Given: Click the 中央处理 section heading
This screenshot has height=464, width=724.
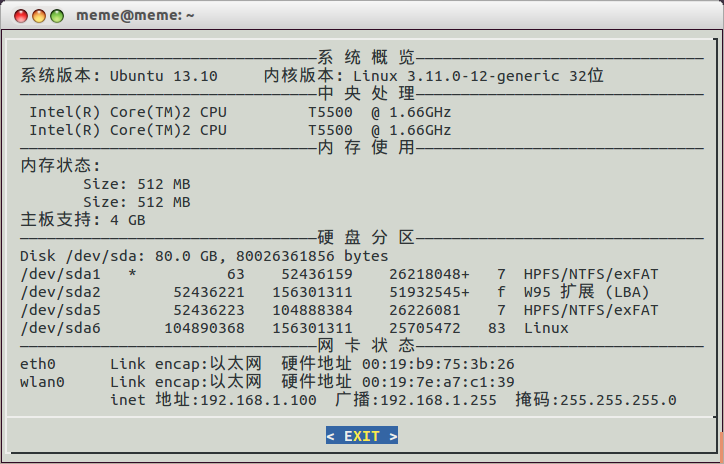Looking at the screenshot, I should click(366, 94).
